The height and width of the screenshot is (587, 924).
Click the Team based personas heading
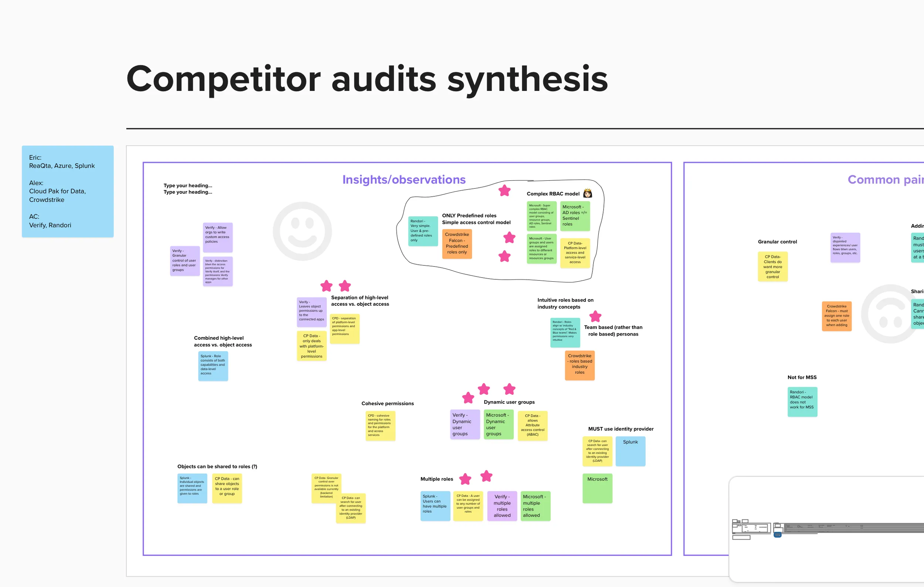click(613, 331)
